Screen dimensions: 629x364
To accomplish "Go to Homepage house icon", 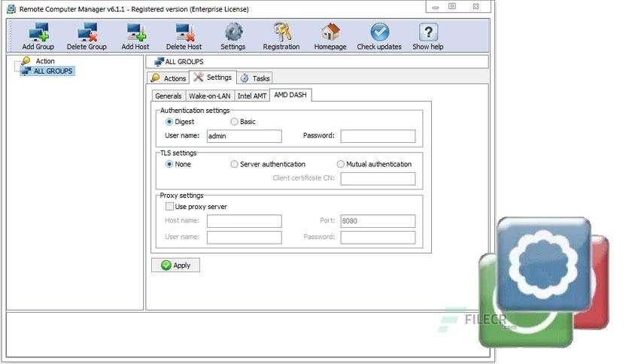I will coord(330,32).
